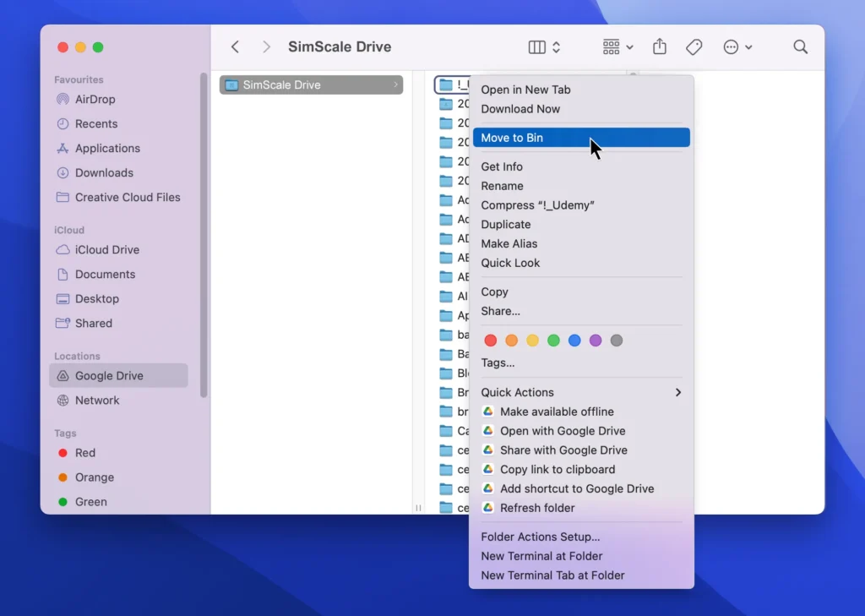Select Open in New Tab
The height and width of the screenshot is (616, 865).
(525, 89)
